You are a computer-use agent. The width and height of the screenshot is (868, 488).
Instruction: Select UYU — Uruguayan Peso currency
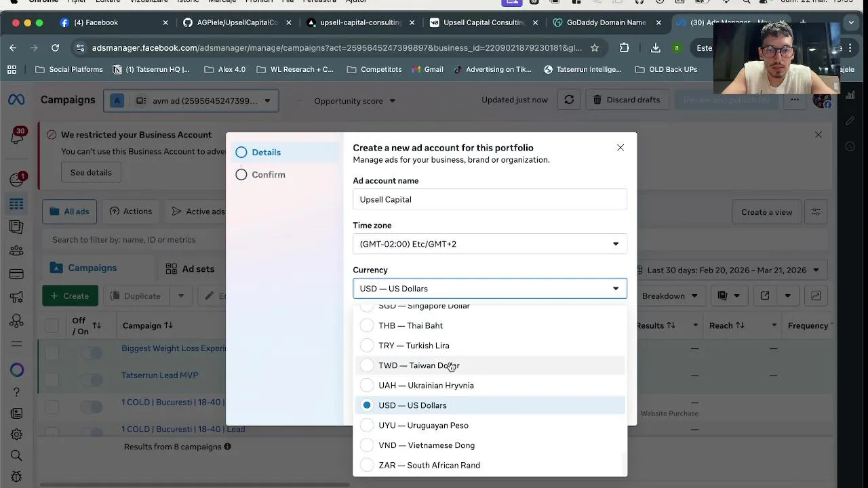click(x=490, y=426)
